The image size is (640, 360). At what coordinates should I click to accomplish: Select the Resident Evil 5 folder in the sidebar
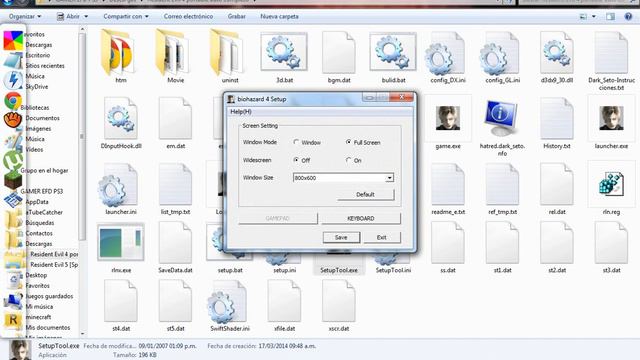tap(54, 264)
